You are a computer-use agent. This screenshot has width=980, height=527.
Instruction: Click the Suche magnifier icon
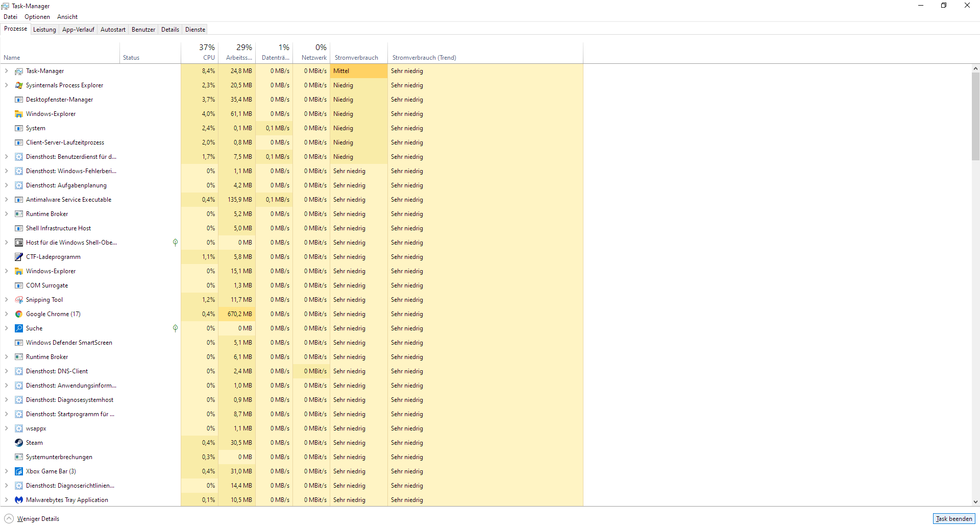pyautogui.click(x=19, y=328)
